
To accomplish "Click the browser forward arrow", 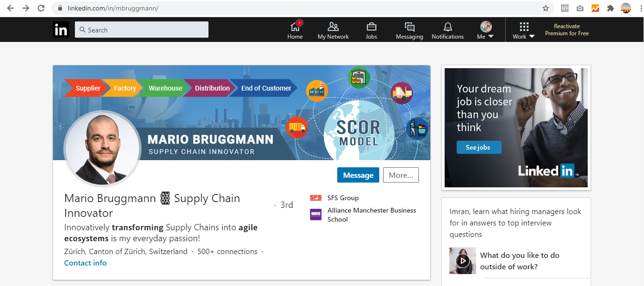I will coord(26,8).
